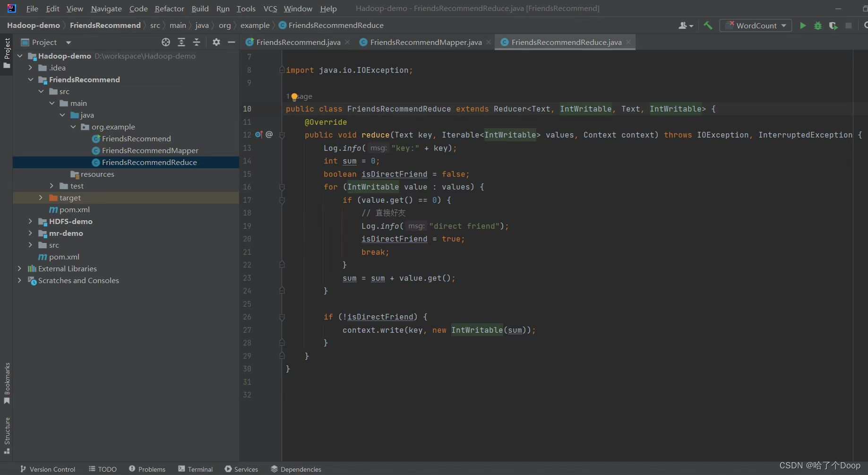Switch to FriendsRecommendMapper.java tab
Viewport: 868px width, 475px height.
coord(425,42)
